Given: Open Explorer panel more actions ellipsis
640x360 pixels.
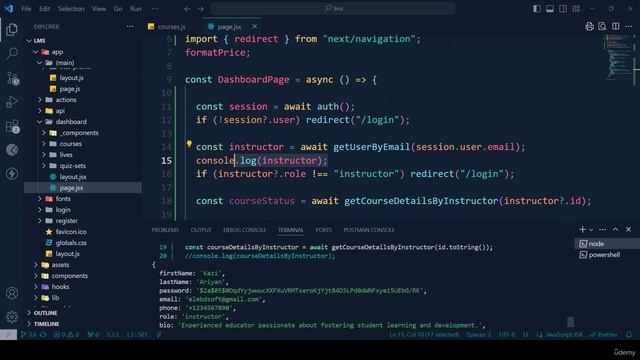Looking at the screenshot, I should (130, 27).
